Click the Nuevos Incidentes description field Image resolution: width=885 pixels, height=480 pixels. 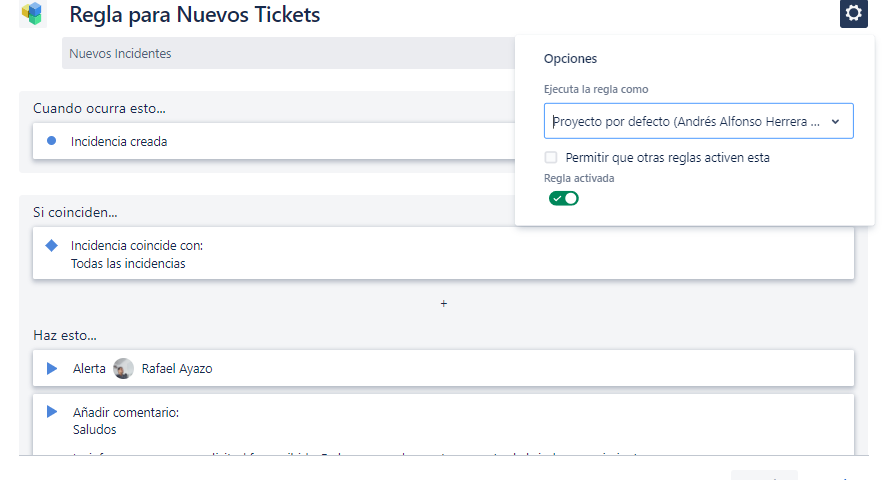[288, 53]
